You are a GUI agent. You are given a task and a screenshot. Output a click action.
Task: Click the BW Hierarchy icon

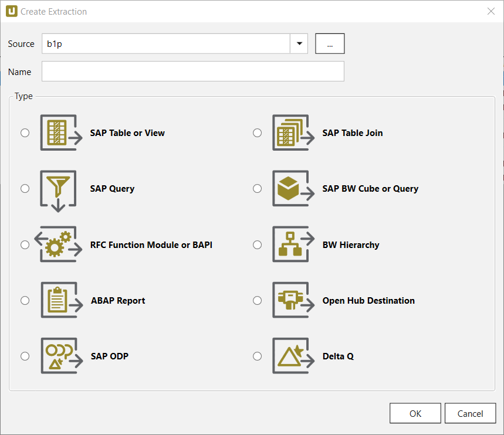click(293, 244)
